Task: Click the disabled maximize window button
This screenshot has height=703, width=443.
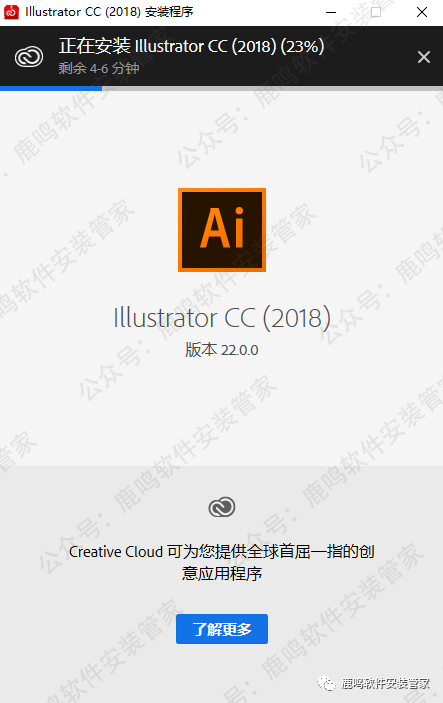Action: click(x=376, y=13)
